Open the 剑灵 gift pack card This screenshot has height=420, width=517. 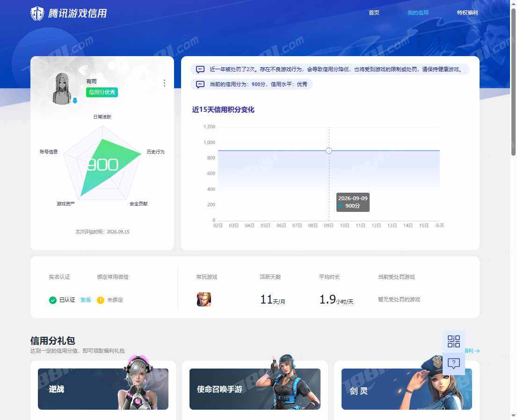pyautogui.click(x=407, y=389)
